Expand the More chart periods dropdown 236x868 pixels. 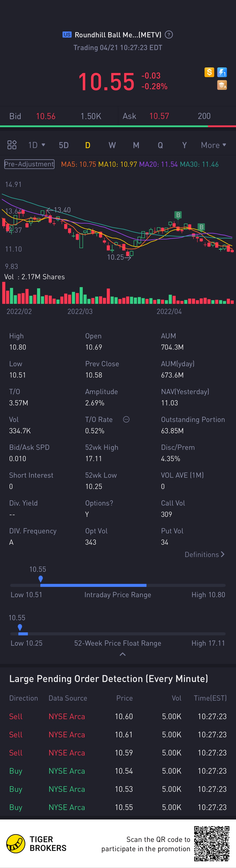pyautogui.click(x=213, y=145)
